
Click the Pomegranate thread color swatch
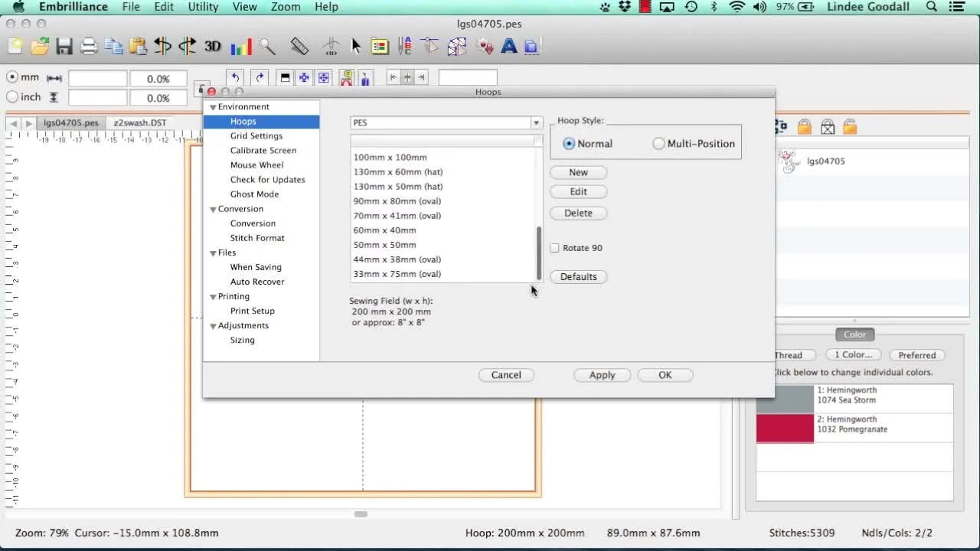pos(783,429)
